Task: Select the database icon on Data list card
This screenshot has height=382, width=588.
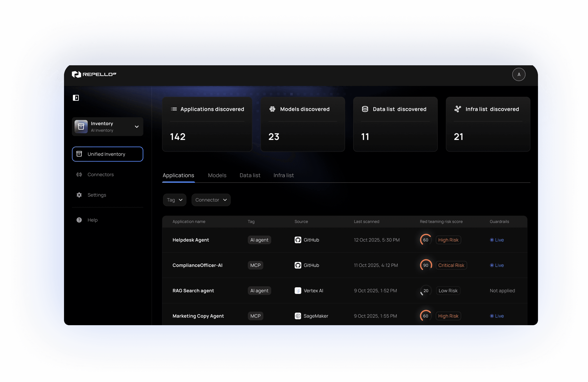Action: pos(365,109)
